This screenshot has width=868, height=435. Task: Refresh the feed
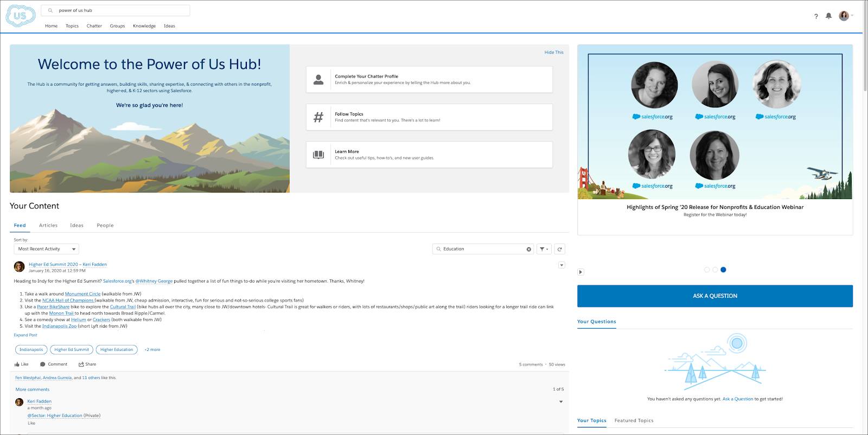click(x=560, y=249)
